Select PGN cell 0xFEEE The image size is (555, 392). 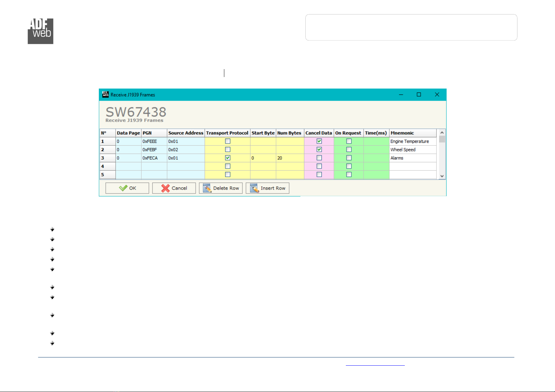(154, 141)
